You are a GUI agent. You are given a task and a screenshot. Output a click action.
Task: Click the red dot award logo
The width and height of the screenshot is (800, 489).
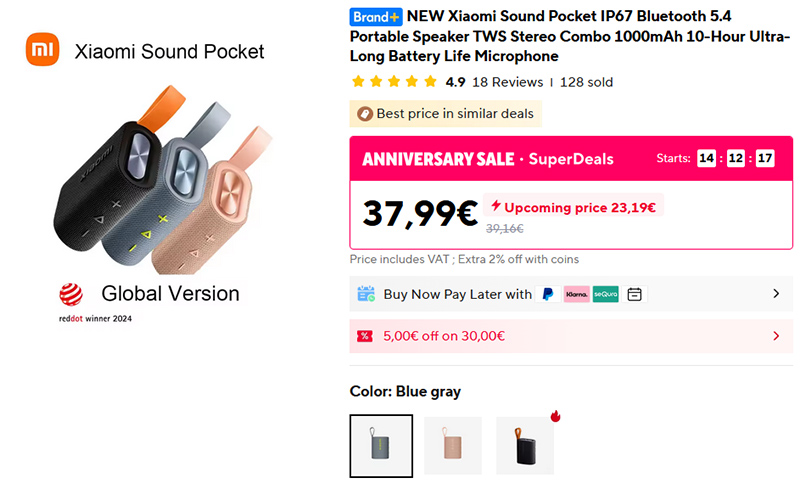pyautogui.click(x=69, y=294)
